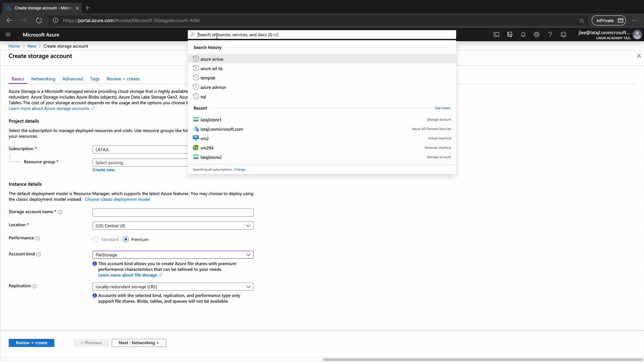Open portal settings gear
The image size is (644, 362).
(x=537, y=35)
